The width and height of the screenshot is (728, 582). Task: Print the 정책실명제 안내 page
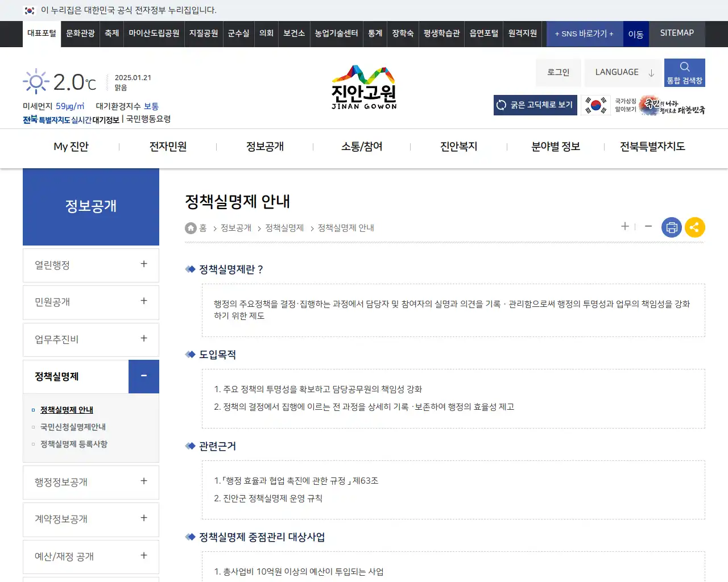(x=671, y=227)
